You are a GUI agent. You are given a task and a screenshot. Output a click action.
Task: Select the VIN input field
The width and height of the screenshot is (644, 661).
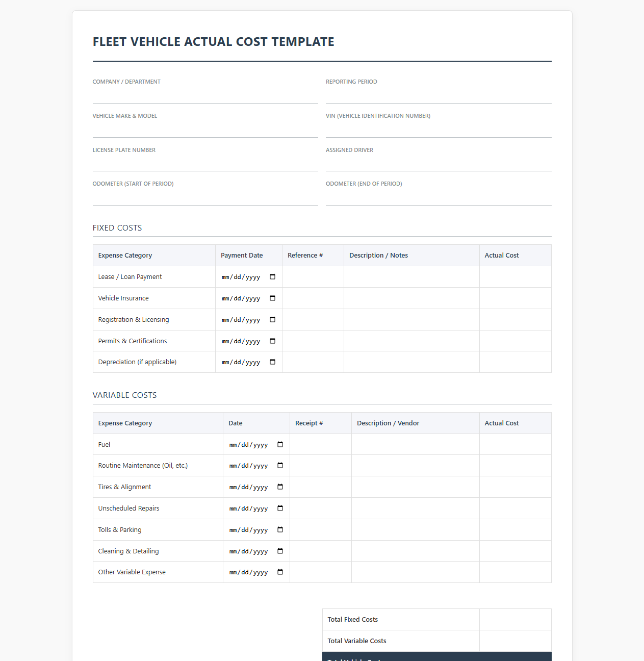click(x=439, y=130)
